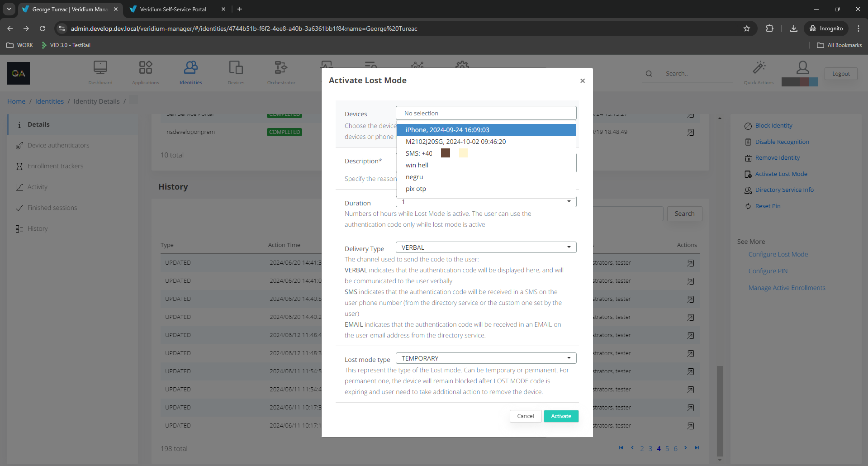Choose M2102J20SG device option
The width and height of the screenshot is (868, 466).
click(x=455, y=142)
